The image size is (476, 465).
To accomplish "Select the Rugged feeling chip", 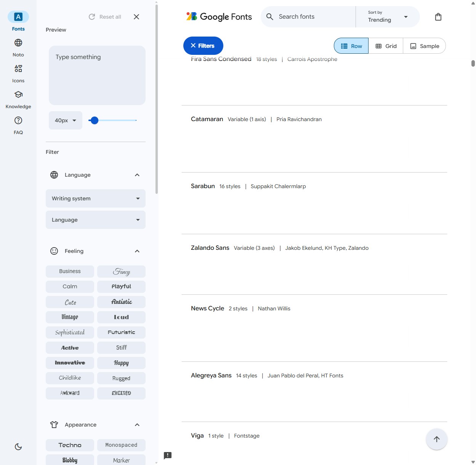I will tap(121, 378).
